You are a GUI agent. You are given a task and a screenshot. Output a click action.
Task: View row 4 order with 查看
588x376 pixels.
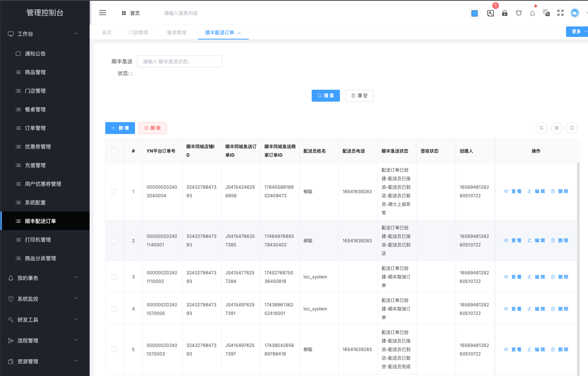(x=513, y=309)
